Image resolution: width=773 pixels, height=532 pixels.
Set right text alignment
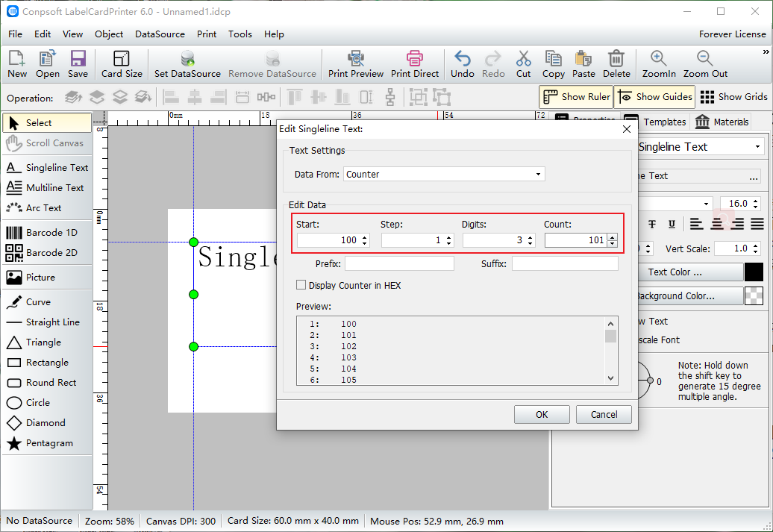pyautogui.click(x=737, y=225)
